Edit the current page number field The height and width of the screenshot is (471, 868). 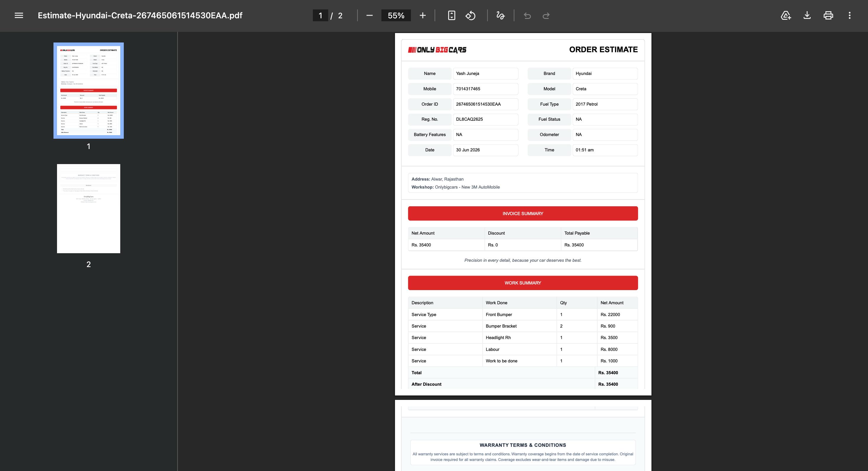321,15
